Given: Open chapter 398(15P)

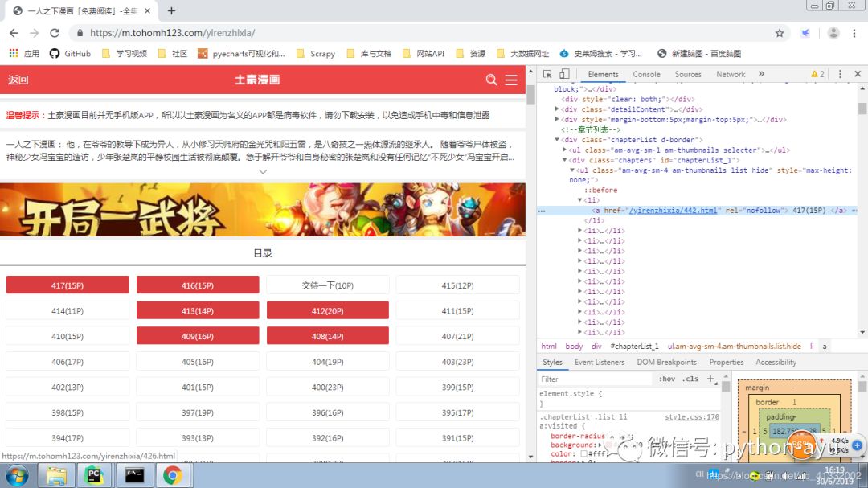Looking at the screenshot, I should point(68,412).
